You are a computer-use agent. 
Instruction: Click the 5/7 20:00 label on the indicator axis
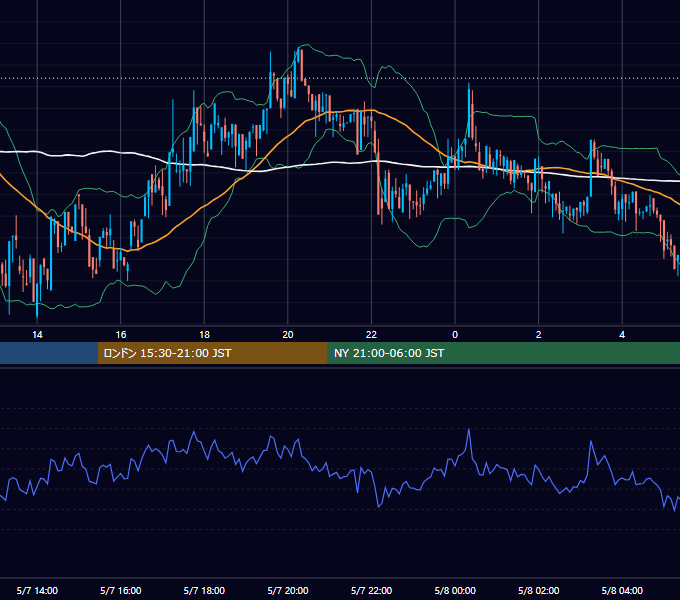[288, 590]
